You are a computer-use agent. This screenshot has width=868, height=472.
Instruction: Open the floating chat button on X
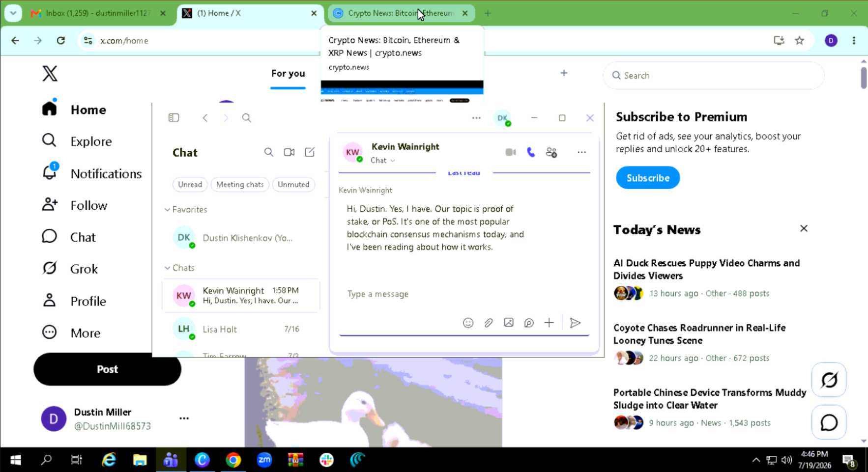coord(829,422)
